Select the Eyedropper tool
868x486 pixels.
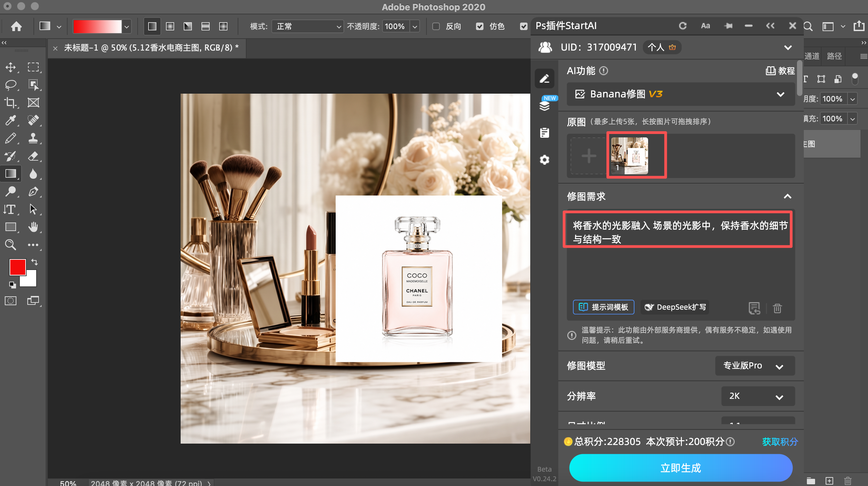coord(11,120)
